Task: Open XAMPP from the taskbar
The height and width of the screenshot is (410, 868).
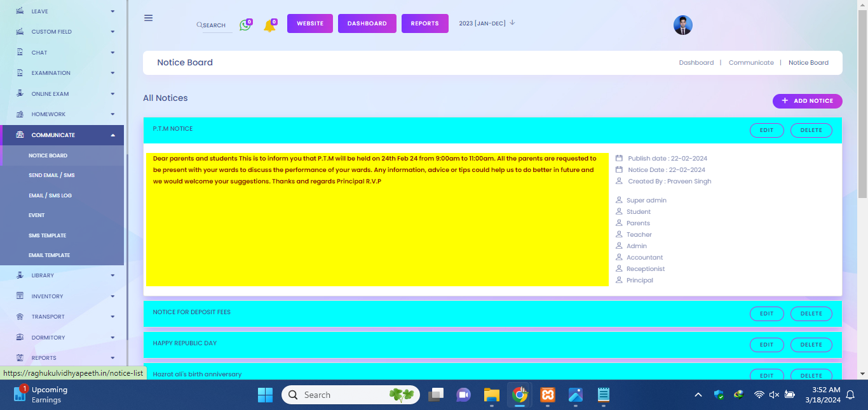Action: pos(547,395)
